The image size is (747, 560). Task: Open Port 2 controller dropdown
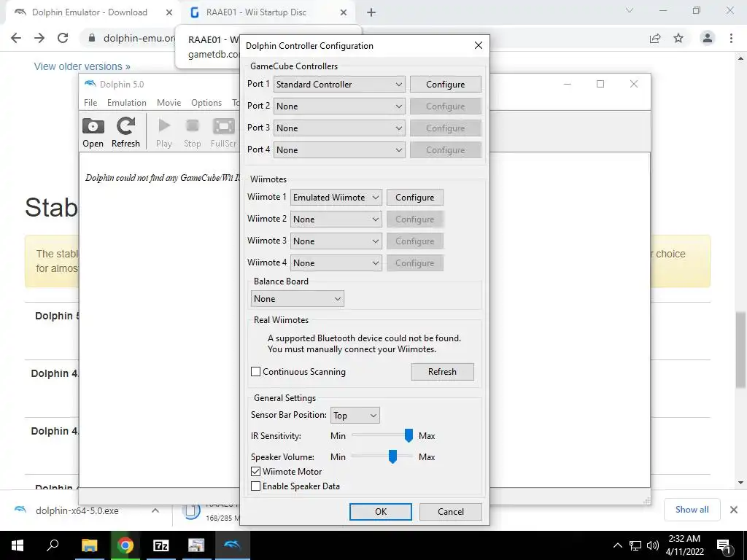[x=339, y=106]
